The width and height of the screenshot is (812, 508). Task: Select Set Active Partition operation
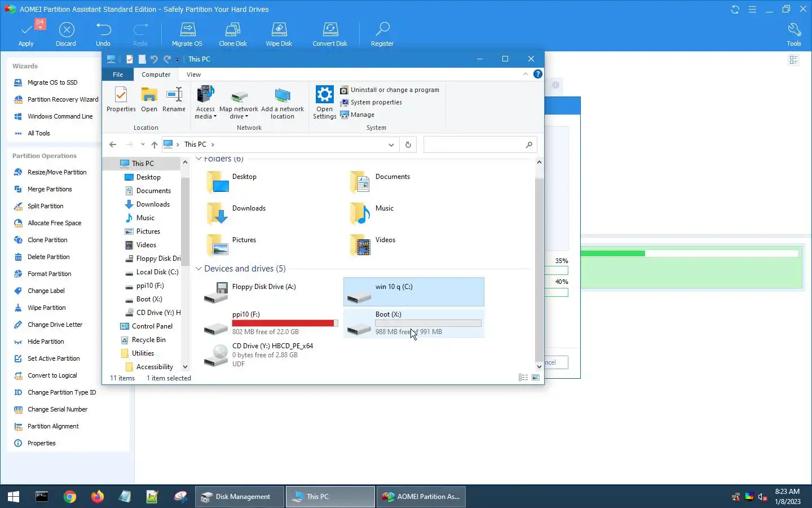pyautogui.click(x=47, y=358)
